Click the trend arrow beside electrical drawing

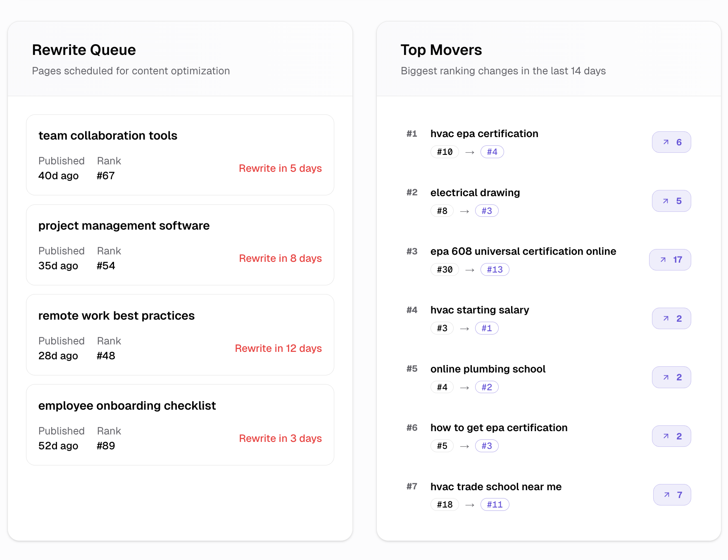point(666,201)
